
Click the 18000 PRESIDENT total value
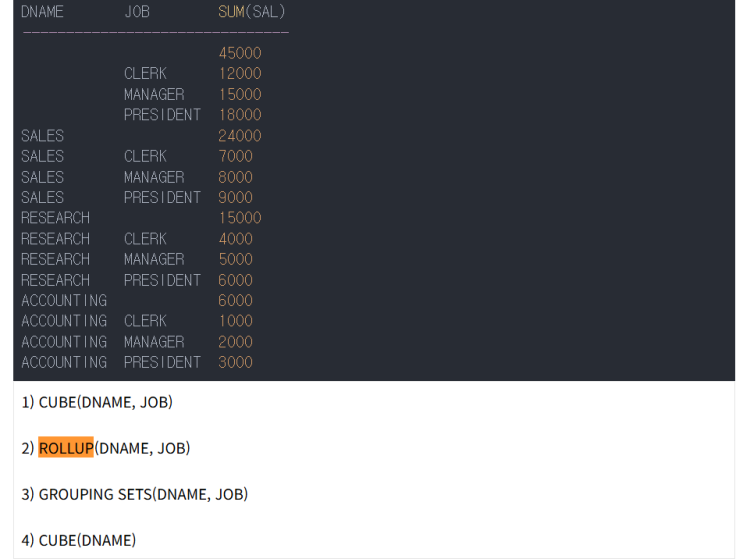point(240,115)
